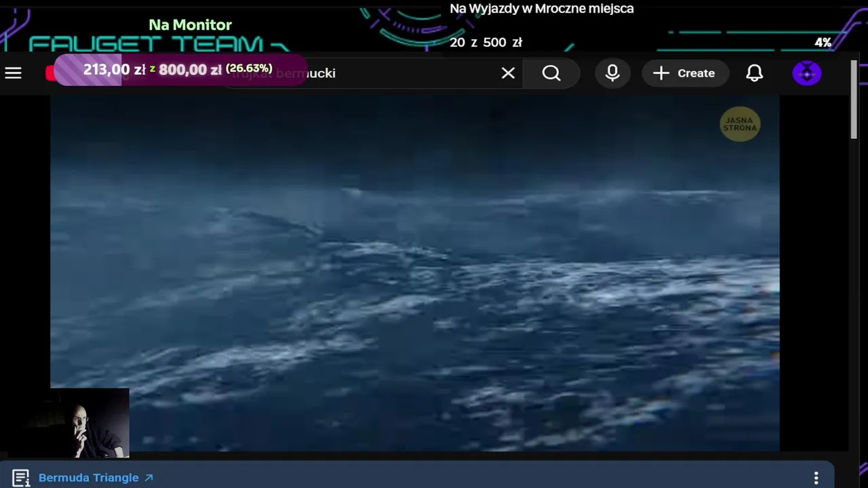The width and height of the screenshot is (868, 488).
Task: Click the webcam overlay of the streamer
Action: 90,422
